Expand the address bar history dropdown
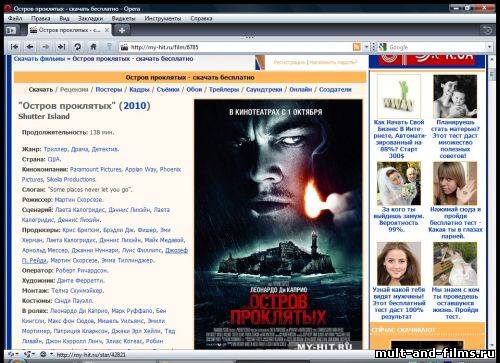500x363 pixels. [366, 47]
